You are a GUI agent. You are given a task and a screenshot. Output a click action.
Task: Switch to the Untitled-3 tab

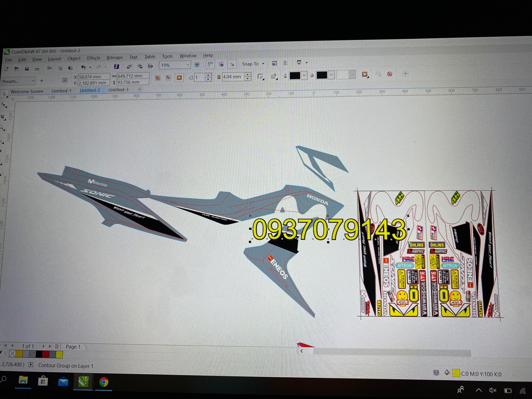118,90
